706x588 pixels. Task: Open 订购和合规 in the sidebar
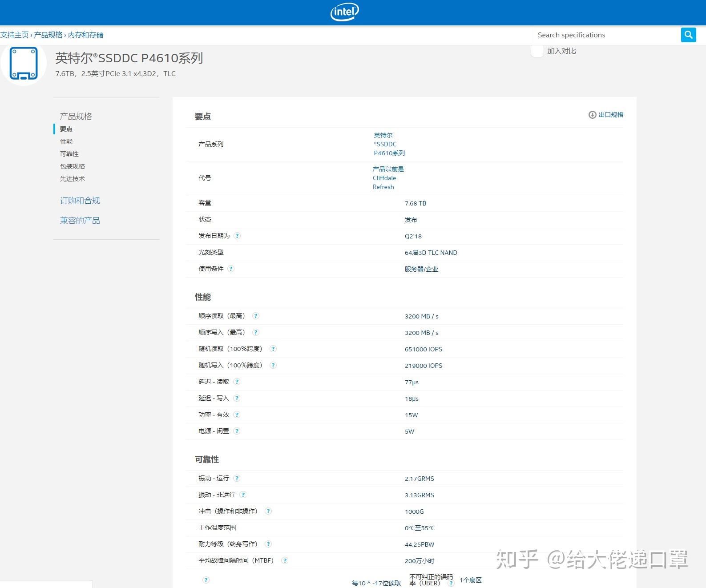click(80, 201)
